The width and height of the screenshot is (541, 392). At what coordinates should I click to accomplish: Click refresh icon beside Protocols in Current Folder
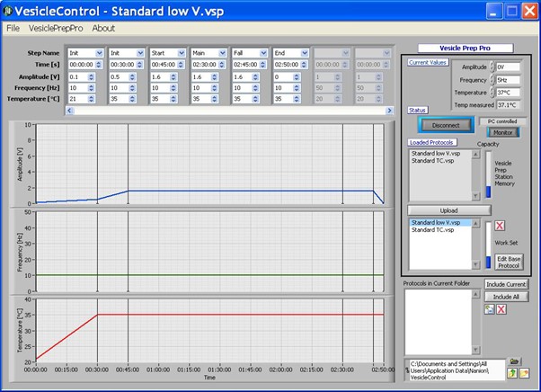point(489,309)
